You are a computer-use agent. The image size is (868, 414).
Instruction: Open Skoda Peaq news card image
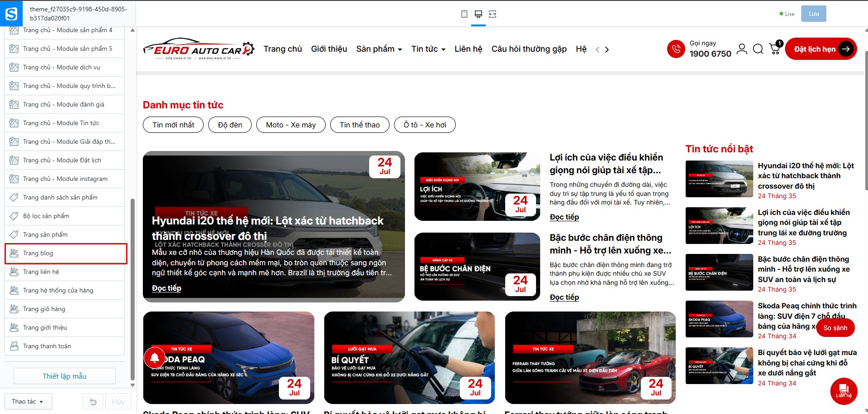(229, 358)
